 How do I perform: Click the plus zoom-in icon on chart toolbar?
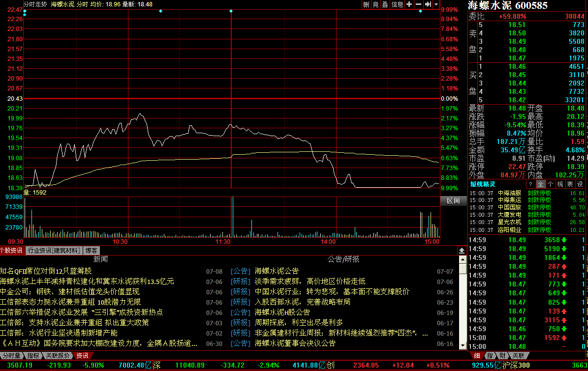pyautogui.click(x=409, y=4)
